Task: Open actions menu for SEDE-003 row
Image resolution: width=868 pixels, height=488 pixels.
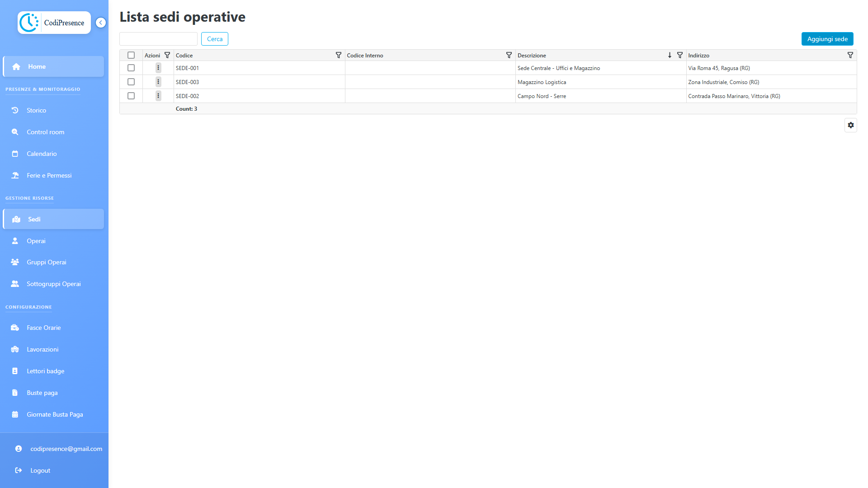Action: point(158,82)
